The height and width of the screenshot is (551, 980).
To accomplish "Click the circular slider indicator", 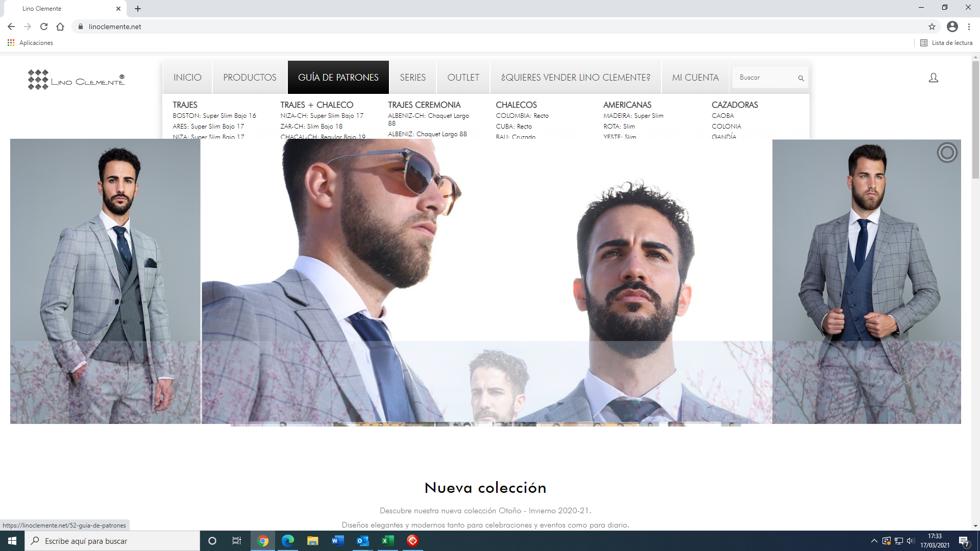I will pos(947,153).
